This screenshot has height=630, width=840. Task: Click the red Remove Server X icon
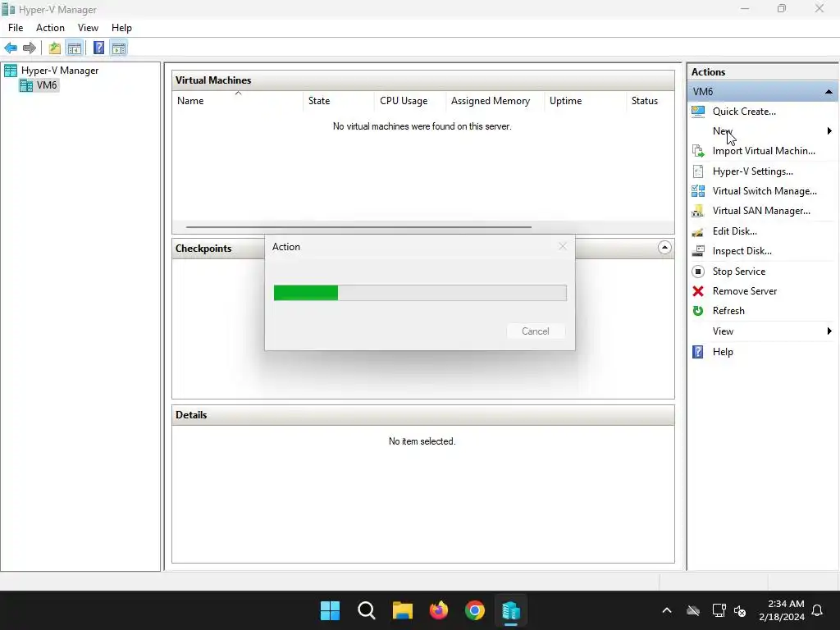698,291
